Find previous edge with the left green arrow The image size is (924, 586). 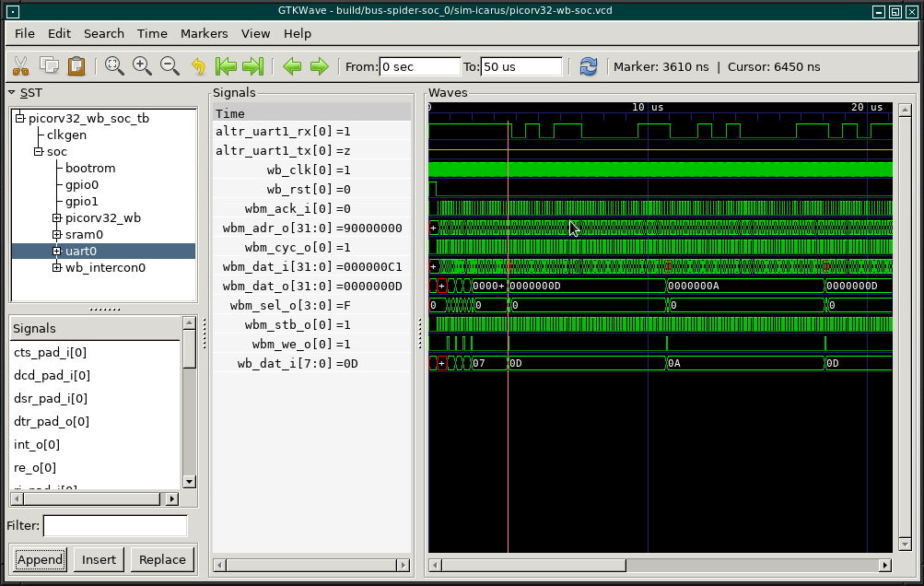pyautogui.click(x=292, y=66)
